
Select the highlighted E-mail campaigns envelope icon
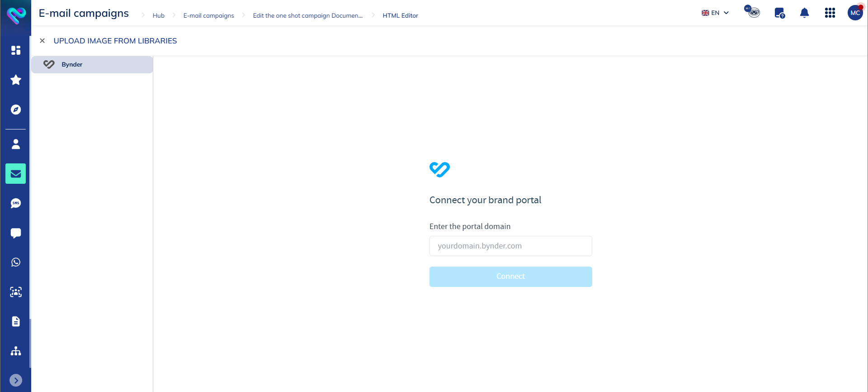point(16,173)
